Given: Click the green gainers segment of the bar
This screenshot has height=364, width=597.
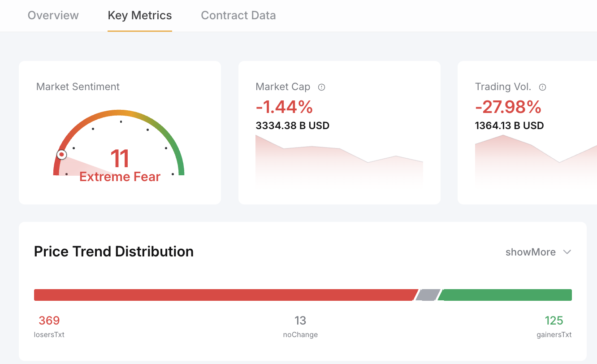Looking at the screenshot, I should [x=505, y=295].
